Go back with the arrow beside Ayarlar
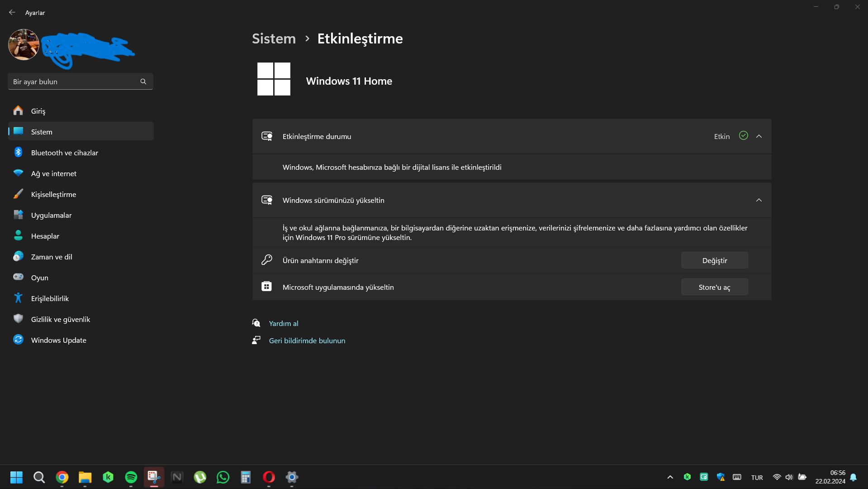The image size is (868, 489). 12,13
